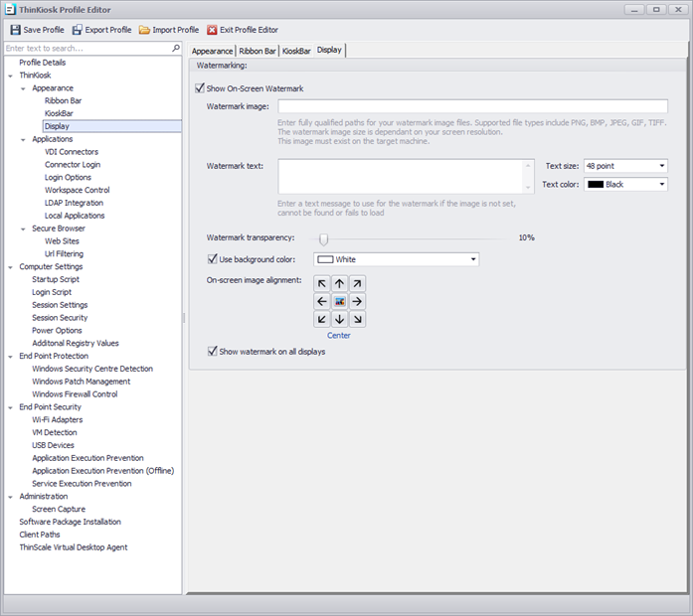
Task: Click the Export Profile icon
Action: (x=78, y=30)
